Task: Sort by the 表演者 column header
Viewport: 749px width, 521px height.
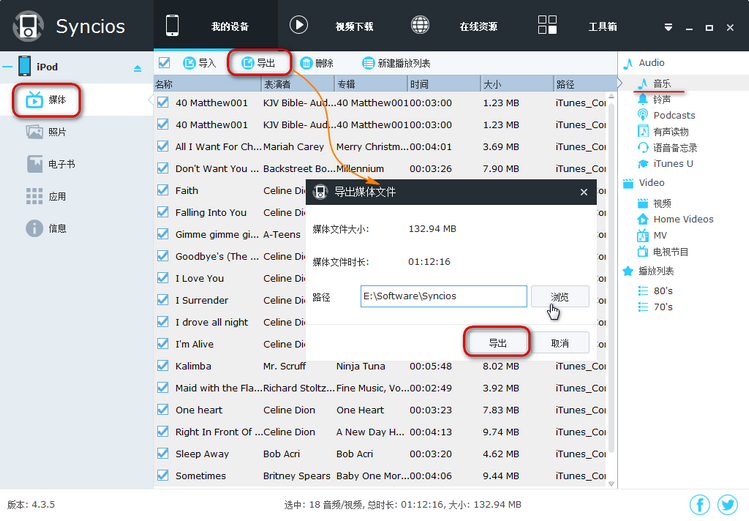Action: coord(298,85)
